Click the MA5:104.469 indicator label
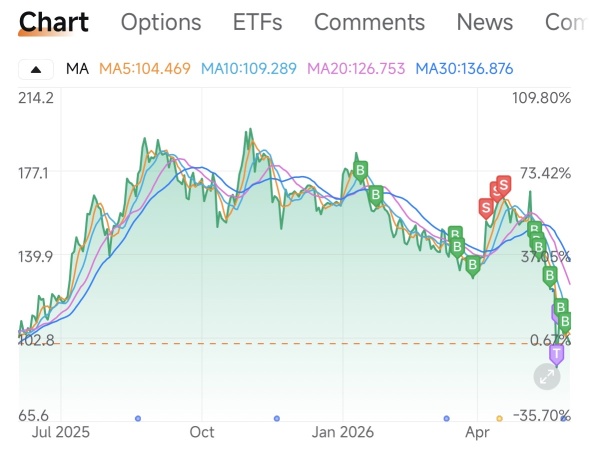The image size is (589, 461). 145,69
